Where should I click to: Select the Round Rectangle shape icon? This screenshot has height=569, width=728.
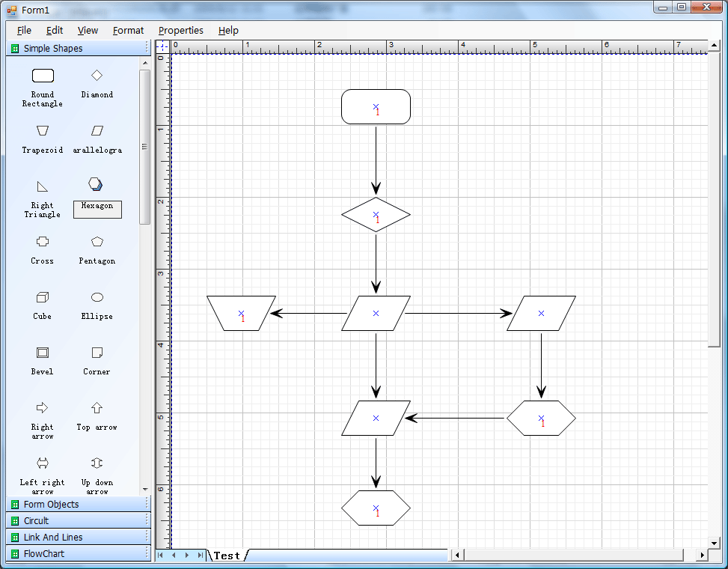coord(43,76)
